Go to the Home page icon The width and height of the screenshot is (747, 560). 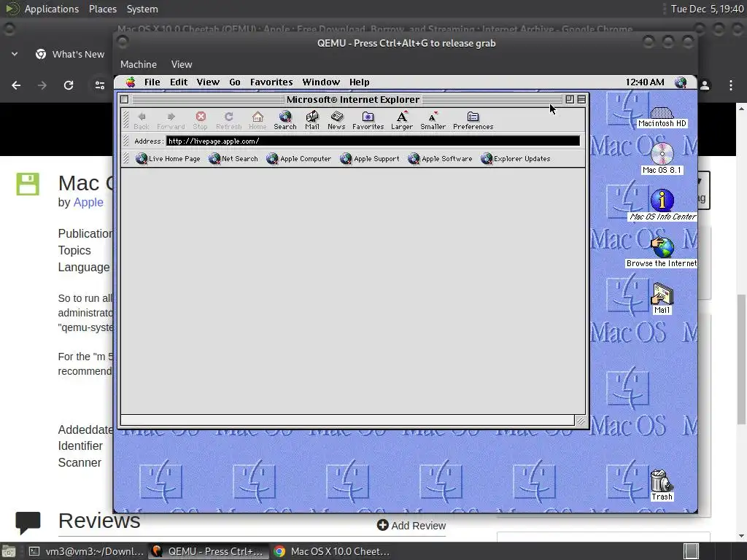(x=258, y=120)
